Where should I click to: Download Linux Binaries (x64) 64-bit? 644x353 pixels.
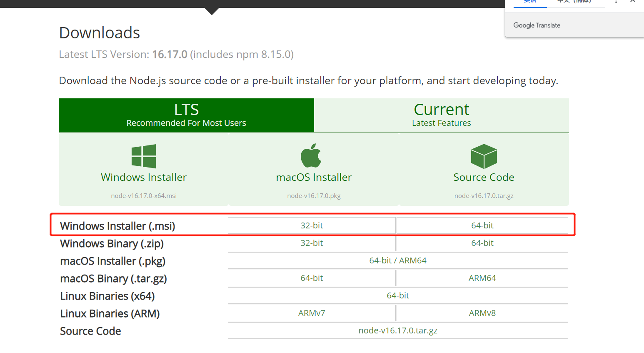[398, 295]
